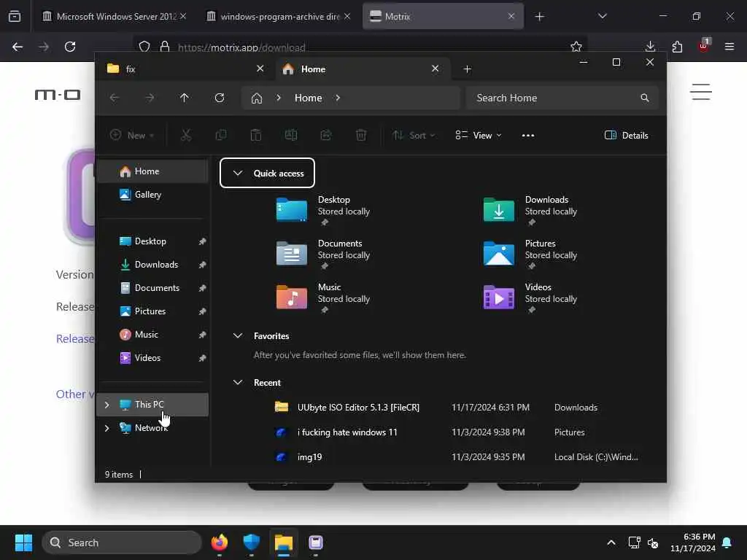Viewport: 747px width, 560px height.
Task: Select This PC in navigation pane
Action: (x=152, y=405)
